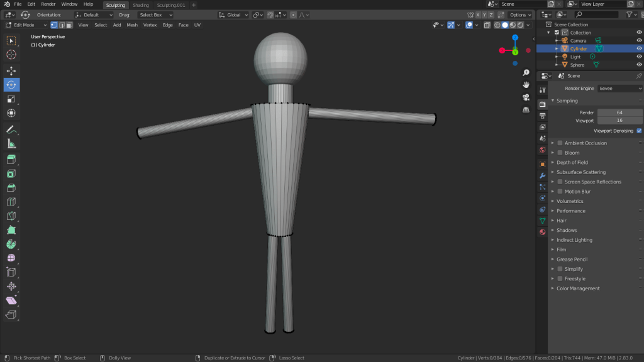Viewport: 644px width, 362px height.
Task: Toggle camera view with camera icon
Action: [x=526, y=97]
